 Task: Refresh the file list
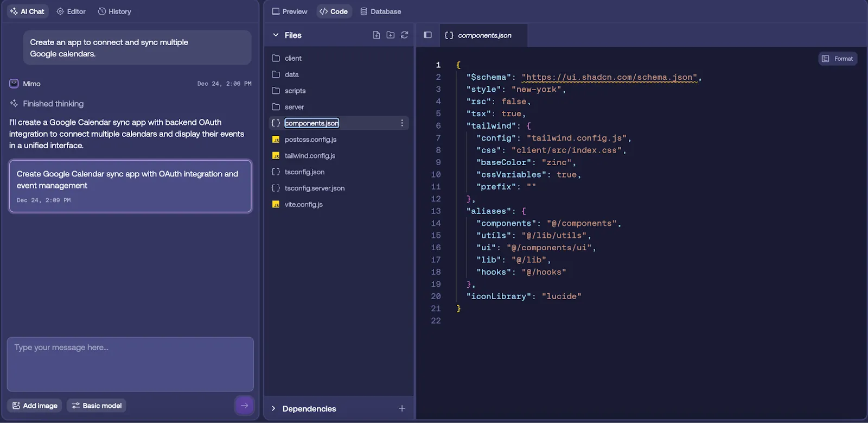[405, 35]
